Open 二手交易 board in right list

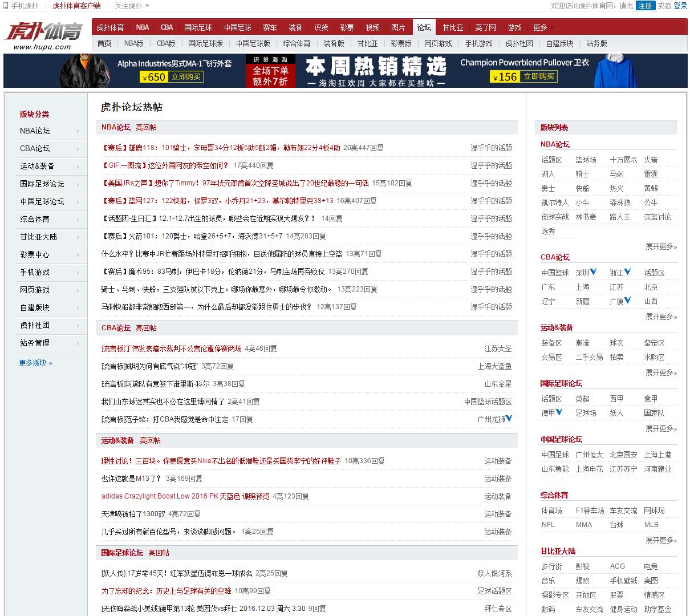[x=589, y=357]
